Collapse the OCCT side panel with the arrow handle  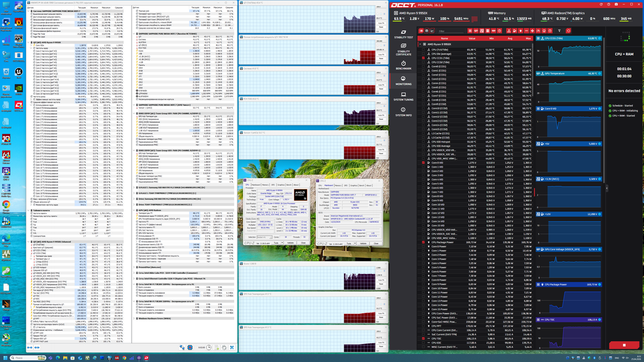click(607, 188)
